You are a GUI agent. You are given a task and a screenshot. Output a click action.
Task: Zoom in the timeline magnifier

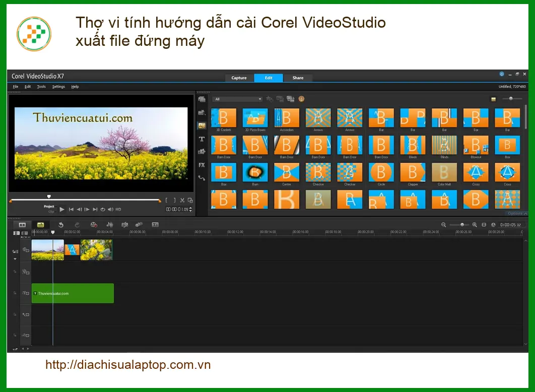coord(475,225)
